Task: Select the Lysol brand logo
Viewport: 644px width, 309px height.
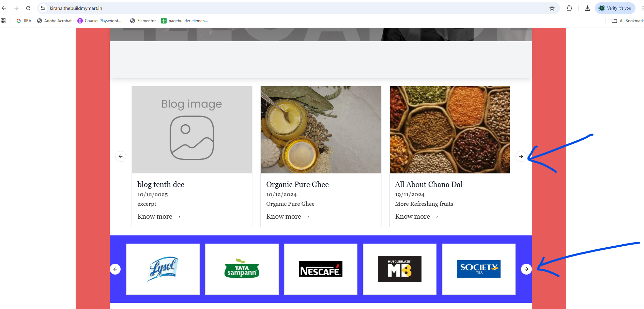Action: [163, 269]
